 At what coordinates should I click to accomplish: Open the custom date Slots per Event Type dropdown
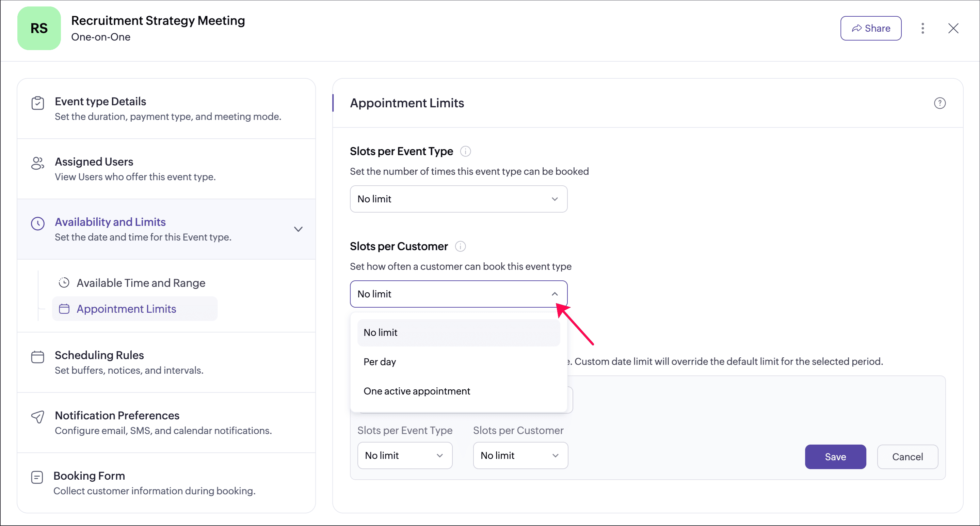[x=404, y=455]
